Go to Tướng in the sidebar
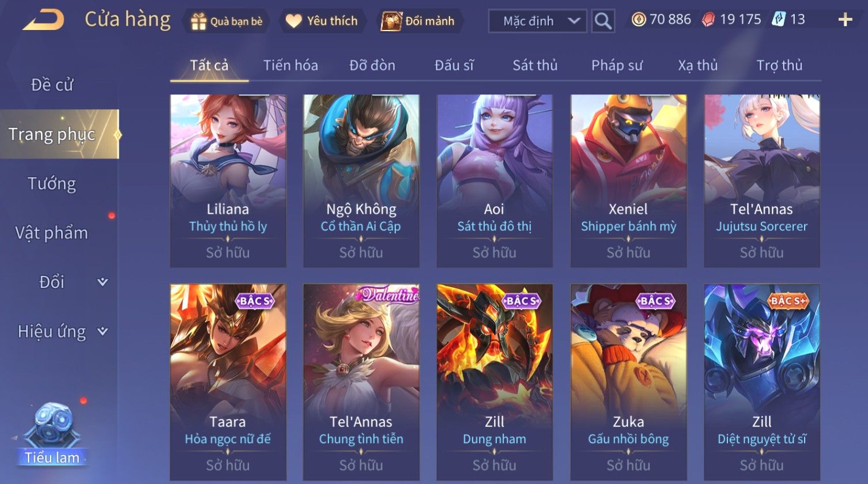 point(52,184)
